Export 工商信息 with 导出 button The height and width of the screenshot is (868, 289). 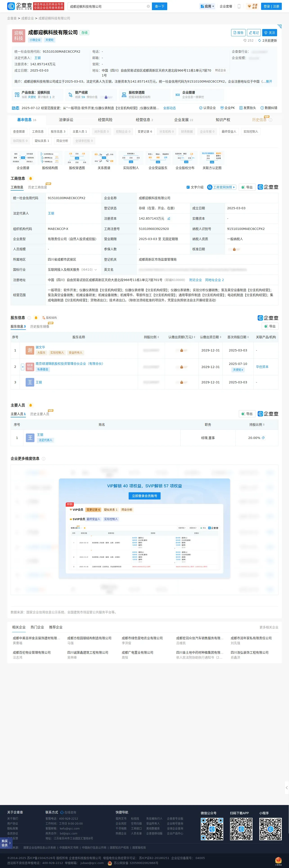[247, 187]
